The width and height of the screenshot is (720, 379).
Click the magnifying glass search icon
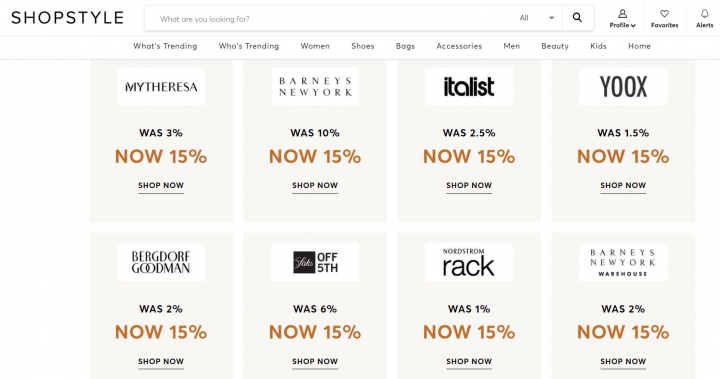coord(577,18)
